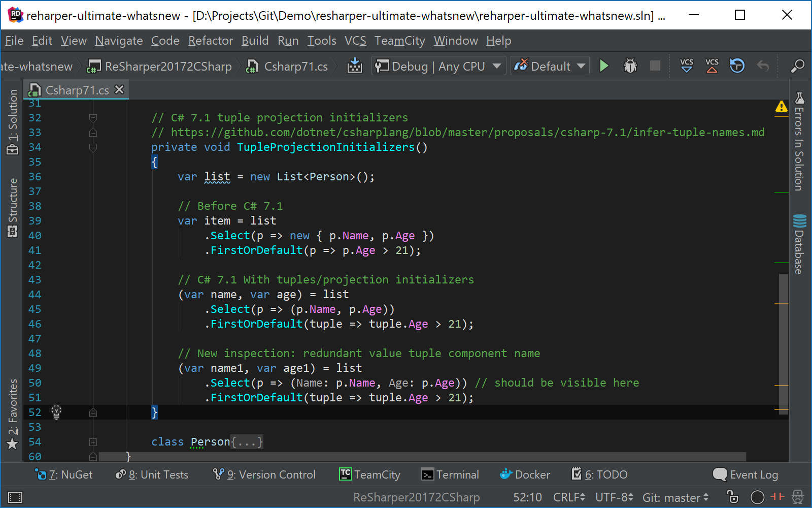Change UTF-8 file encoding dropdown
This screenshot has height=508, width=812.
point(614,497)
